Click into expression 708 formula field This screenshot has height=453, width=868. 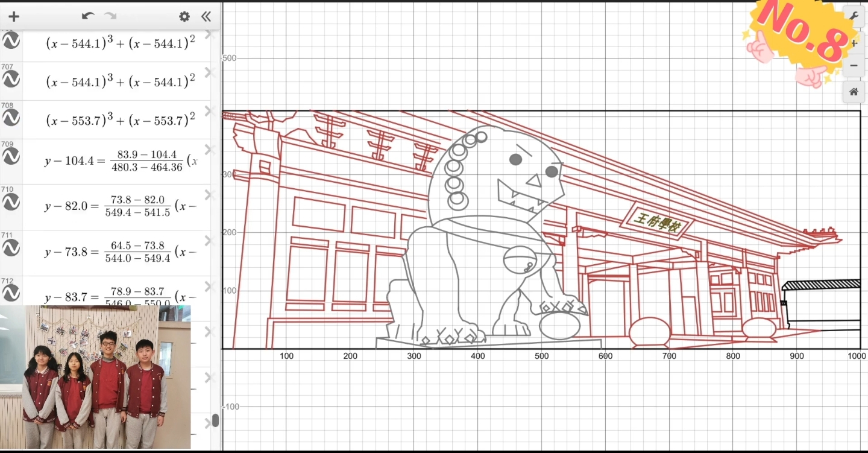121,120
